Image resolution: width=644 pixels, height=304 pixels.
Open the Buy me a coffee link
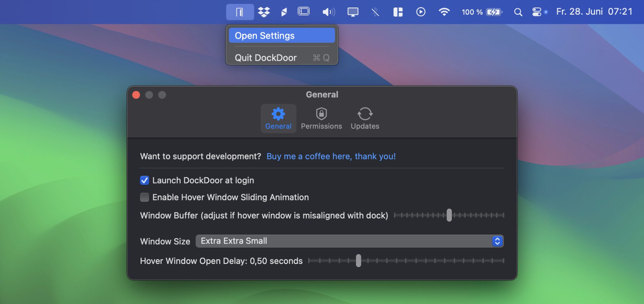point(331,156)
